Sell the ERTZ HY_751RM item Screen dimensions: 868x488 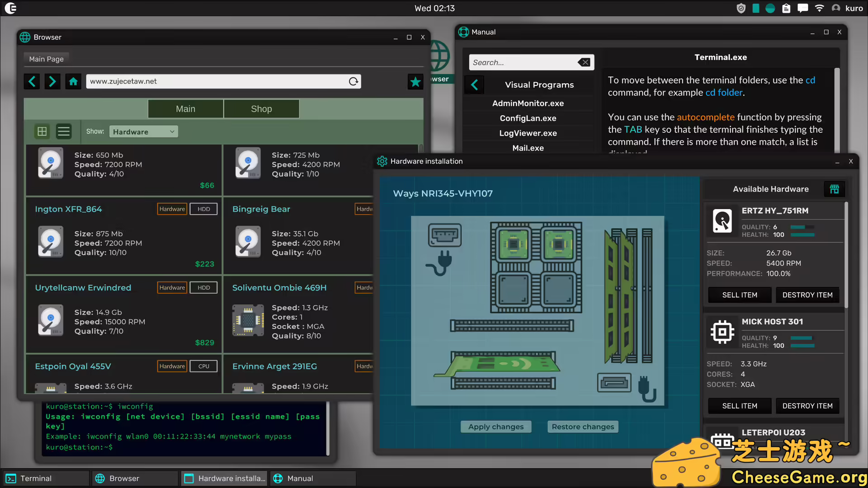coord(739,295)
